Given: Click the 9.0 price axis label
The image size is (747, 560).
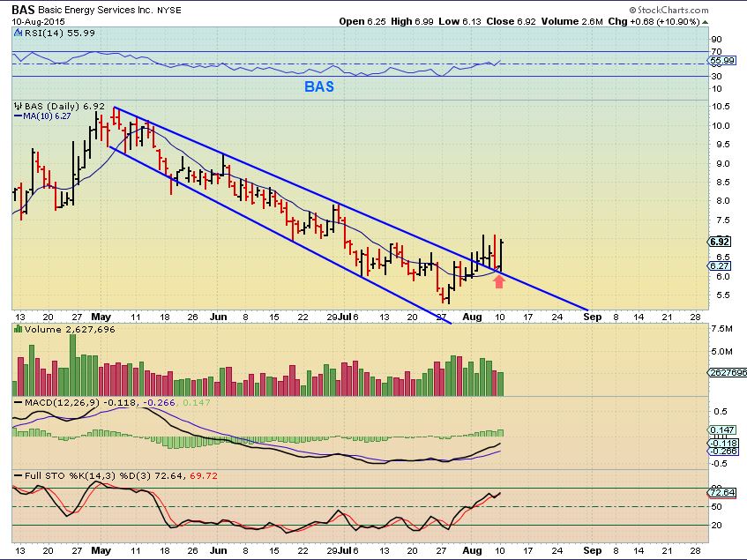Looking at the screenshot, I should [x=722, y=163].
